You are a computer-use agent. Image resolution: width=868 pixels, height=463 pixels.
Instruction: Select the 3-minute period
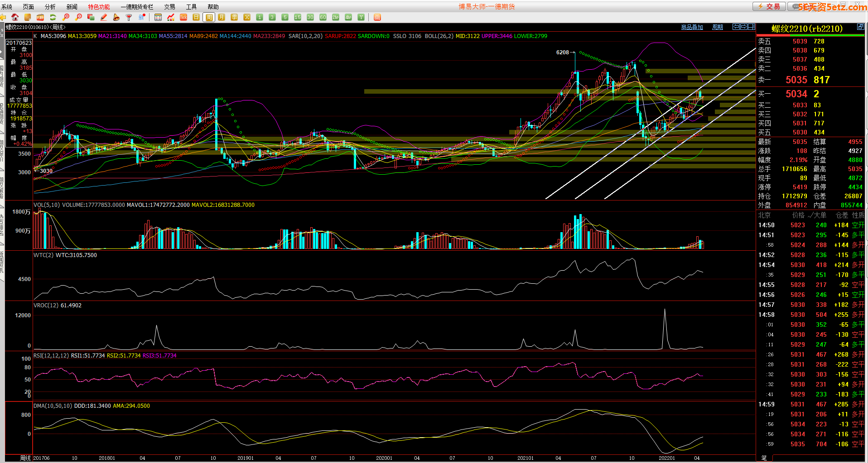click(x=272, y=17)
